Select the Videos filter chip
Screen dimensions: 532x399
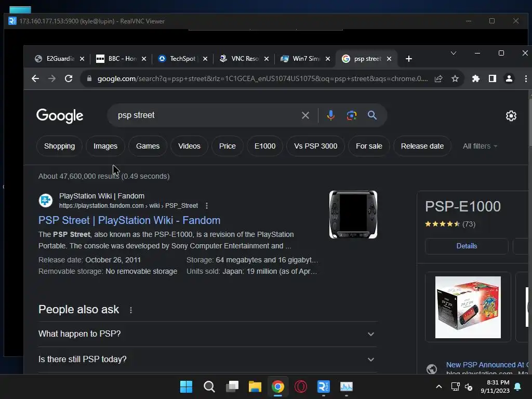point(189,146)
